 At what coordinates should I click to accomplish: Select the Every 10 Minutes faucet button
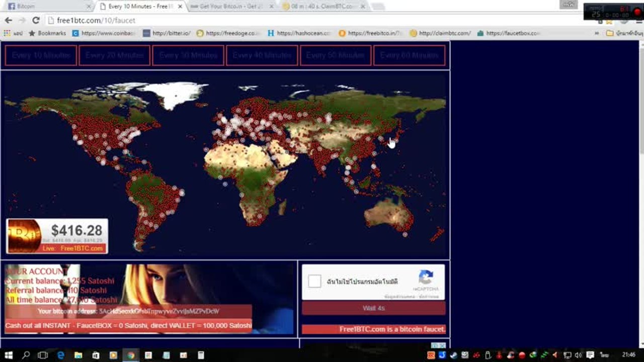(x=41, y=55)
